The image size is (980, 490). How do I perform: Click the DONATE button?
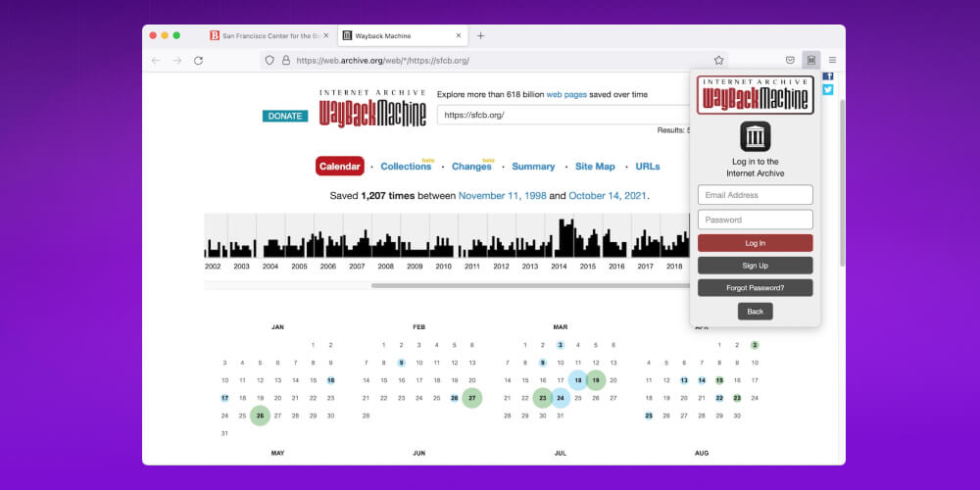tap(285, 116)
